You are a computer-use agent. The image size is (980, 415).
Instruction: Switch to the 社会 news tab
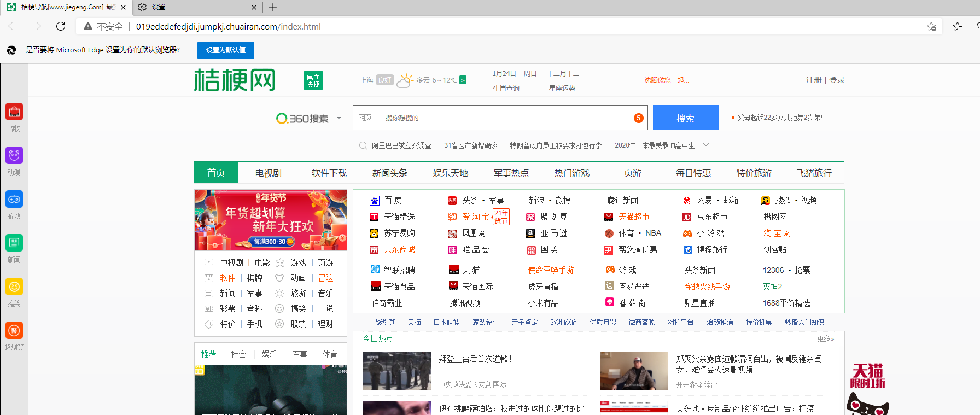(x=238, y=354)
